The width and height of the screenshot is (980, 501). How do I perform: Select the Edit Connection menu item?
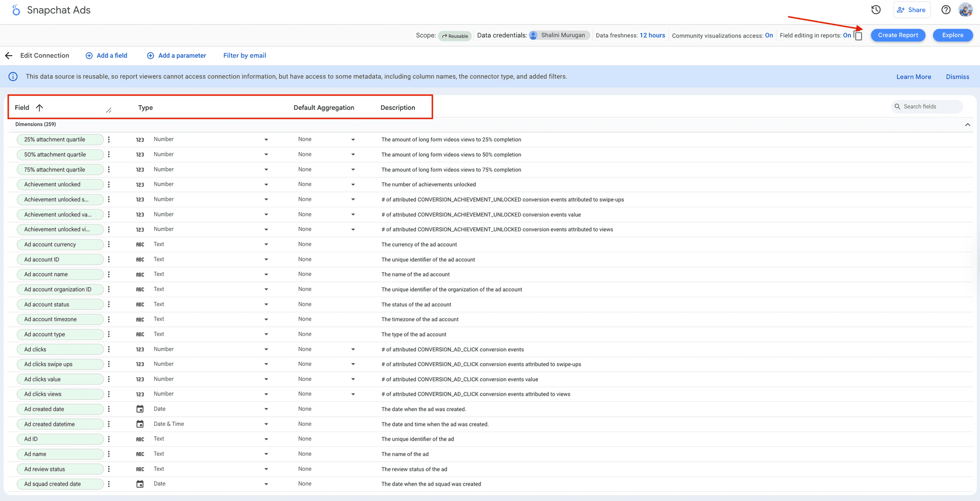click(x=44, y=55)
